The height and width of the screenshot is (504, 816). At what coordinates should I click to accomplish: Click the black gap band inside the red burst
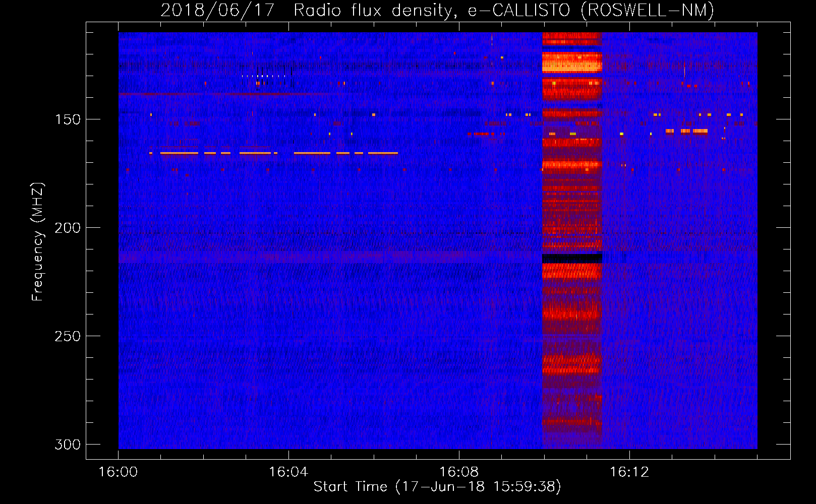572,258
